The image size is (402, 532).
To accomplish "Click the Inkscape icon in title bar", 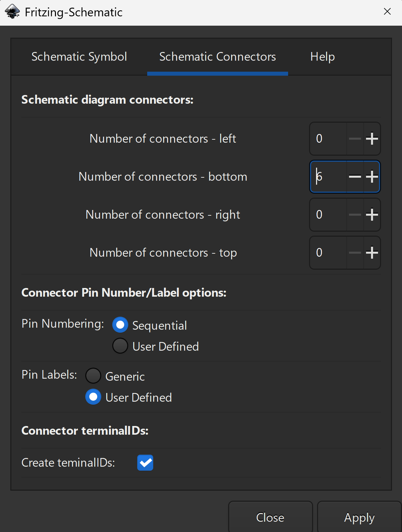I will (x=13, y=12).
